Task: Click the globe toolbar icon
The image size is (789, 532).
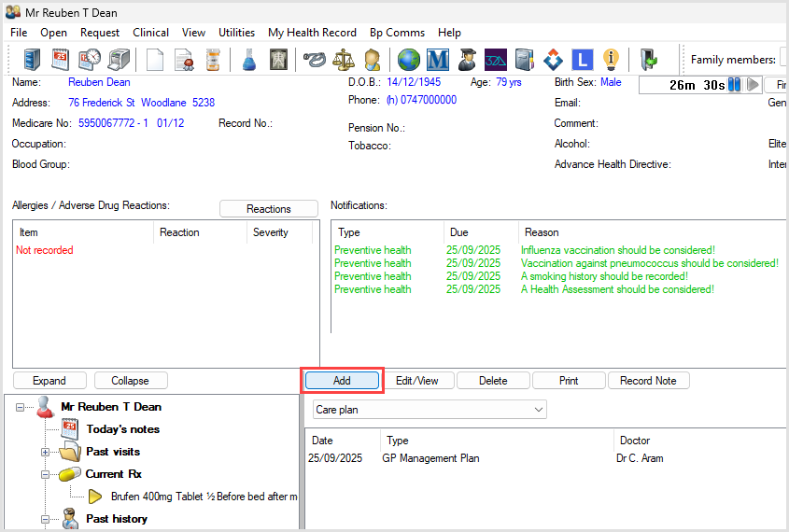Action: (408, 60)
